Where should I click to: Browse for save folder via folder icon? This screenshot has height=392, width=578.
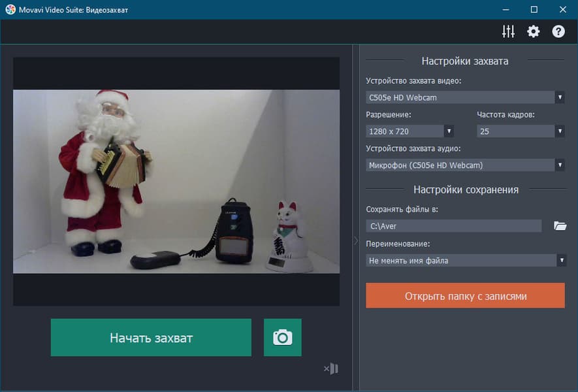click(560, 225)
